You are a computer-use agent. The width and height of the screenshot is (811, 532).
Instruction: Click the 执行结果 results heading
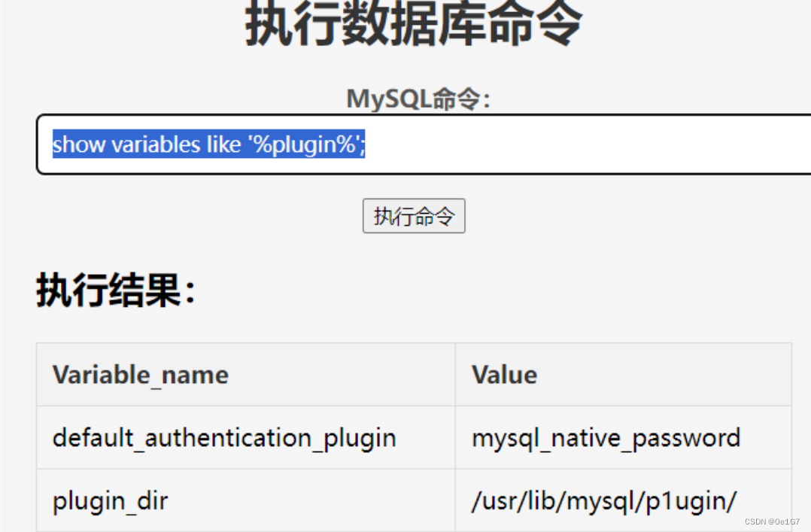(114, 289)
